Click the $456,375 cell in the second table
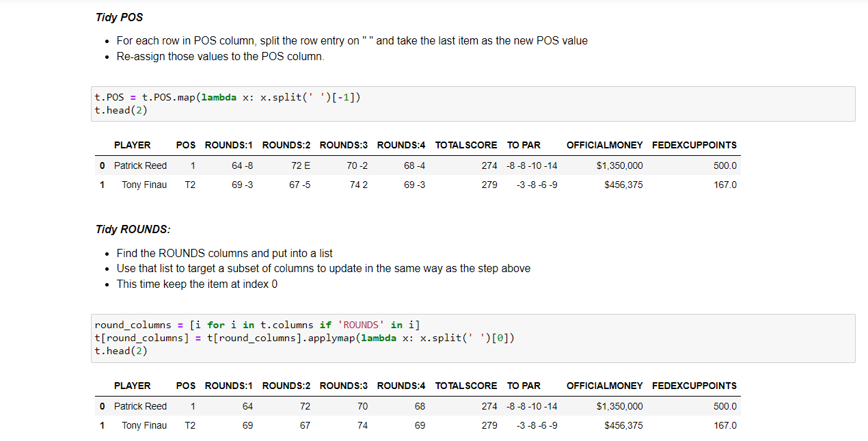The width and height of the screenshot is (868, 441). coord(624,425)
